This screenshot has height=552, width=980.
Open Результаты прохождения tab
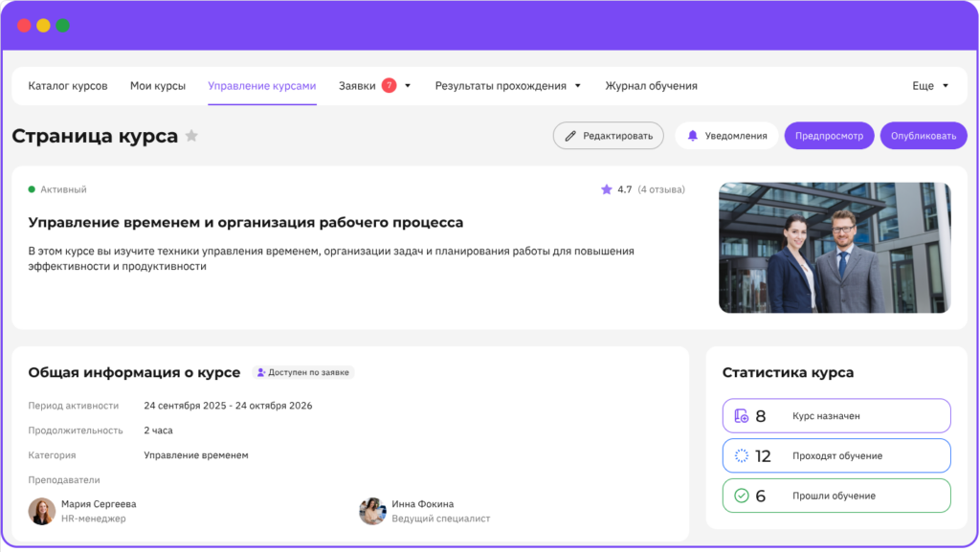point(501,86)
